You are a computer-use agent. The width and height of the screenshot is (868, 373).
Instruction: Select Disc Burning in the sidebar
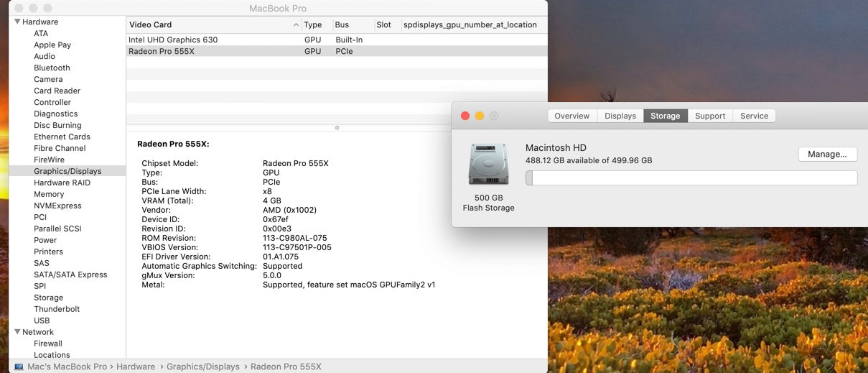(57, 125)
